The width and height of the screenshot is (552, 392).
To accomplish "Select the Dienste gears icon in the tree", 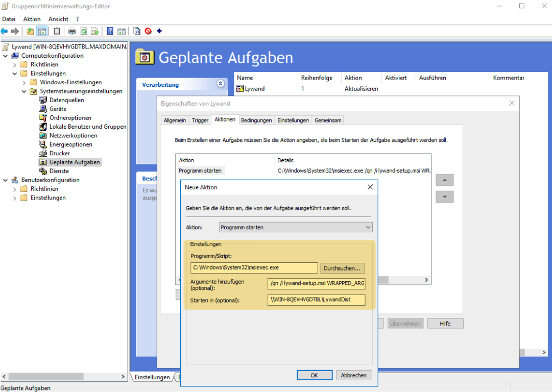I will (43, 171).
